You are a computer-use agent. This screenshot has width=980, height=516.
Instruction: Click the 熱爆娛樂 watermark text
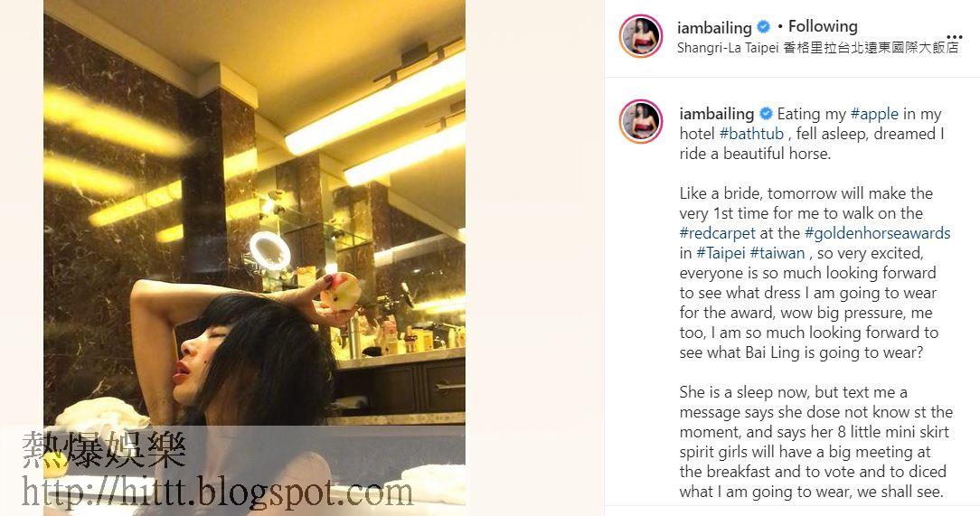click(104, 450)
